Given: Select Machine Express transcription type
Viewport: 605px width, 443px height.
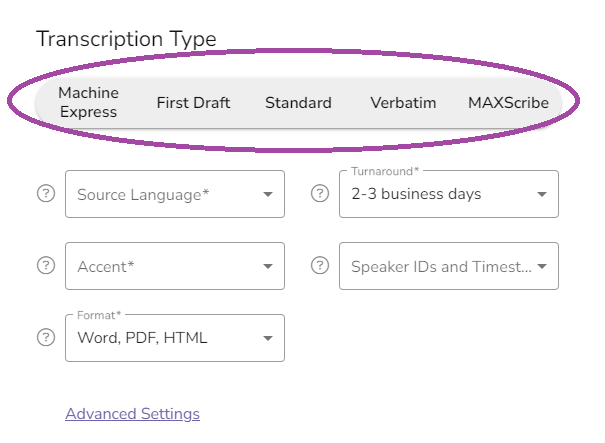Looking at the screenshot, I should [88, 102].
